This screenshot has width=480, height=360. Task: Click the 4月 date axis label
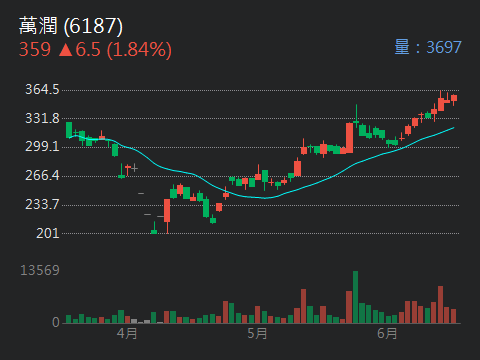[x=127, y=333]
